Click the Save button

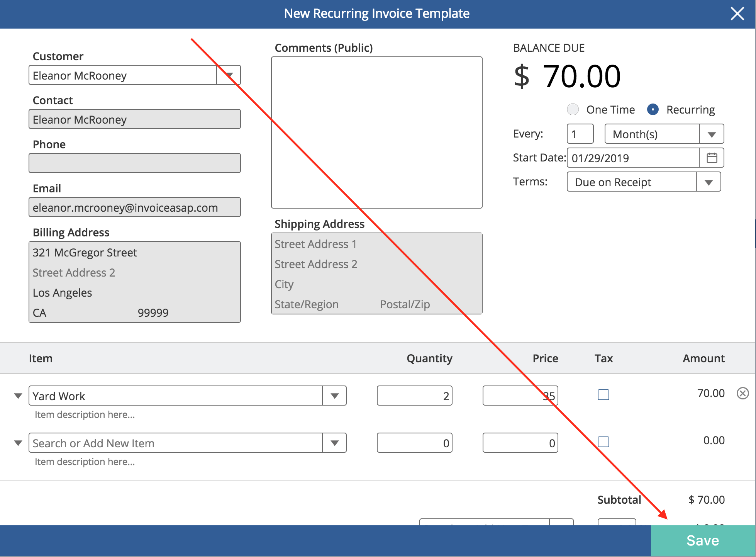(703, 540)
